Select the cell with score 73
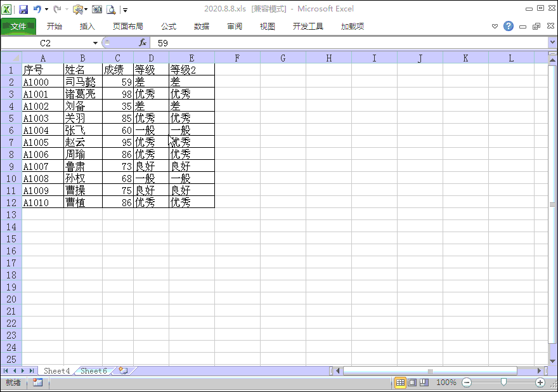Viewport: 558px width, 392px height. click(118, 166)
